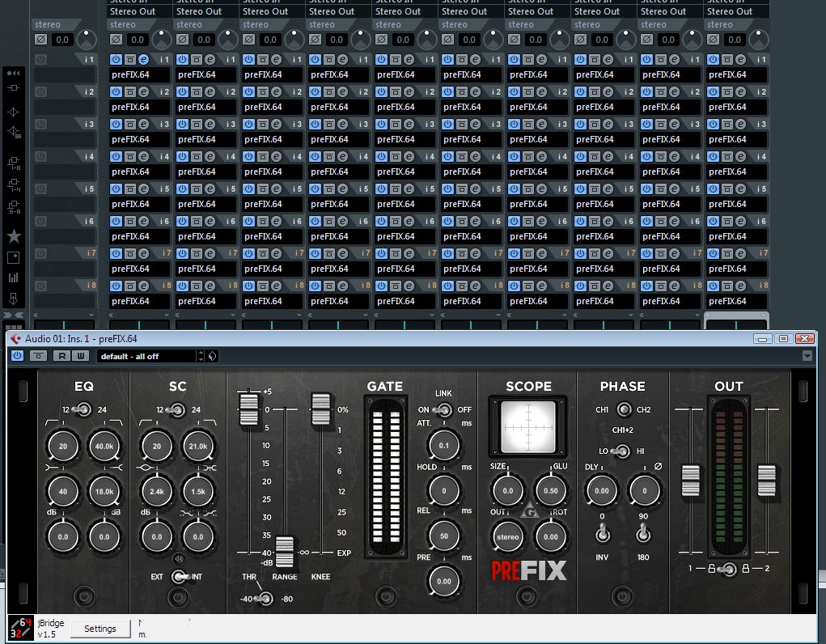Click the THR threshold slider handle

[248, 409]
